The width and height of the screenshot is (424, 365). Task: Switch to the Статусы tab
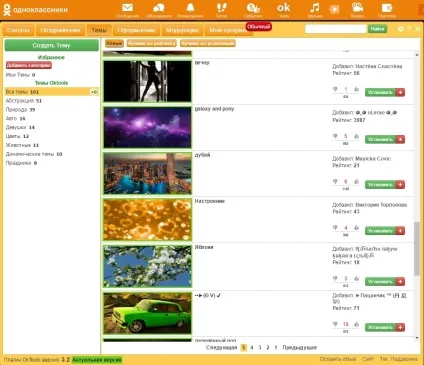click(18, 30)
